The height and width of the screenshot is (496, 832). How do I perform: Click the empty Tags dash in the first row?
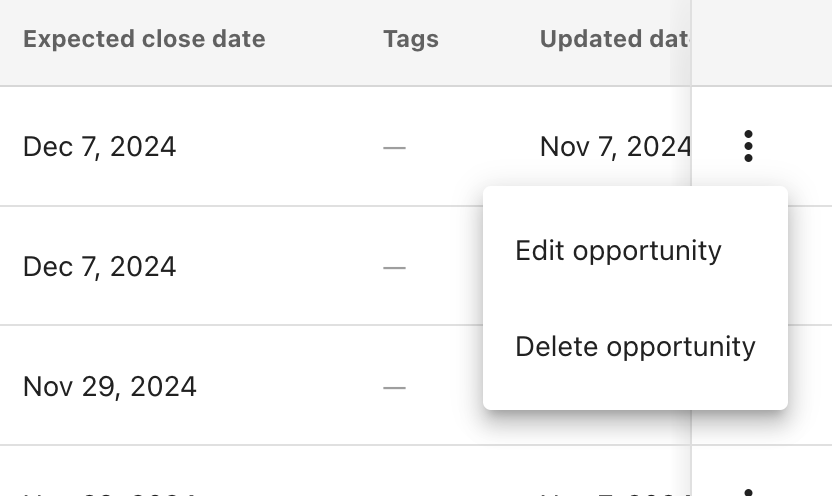tap(395, 148)
